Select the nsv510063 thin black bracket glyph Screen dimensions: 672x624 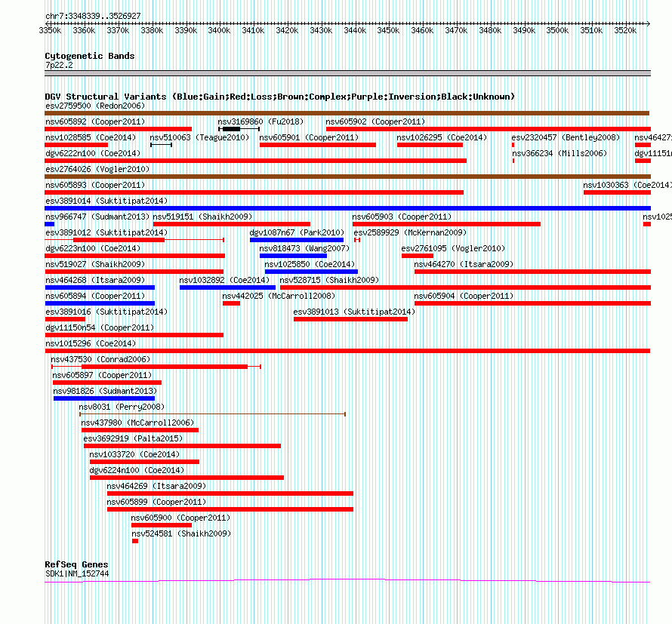[x=161, y=145]
